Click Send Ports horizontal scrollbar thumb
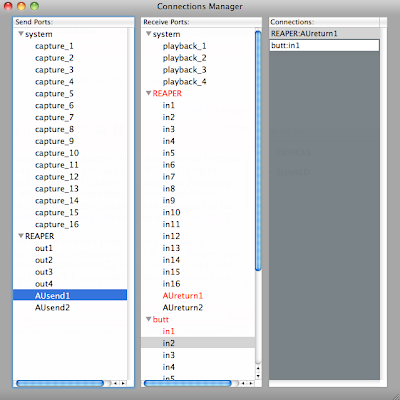 tap(60, 383)
